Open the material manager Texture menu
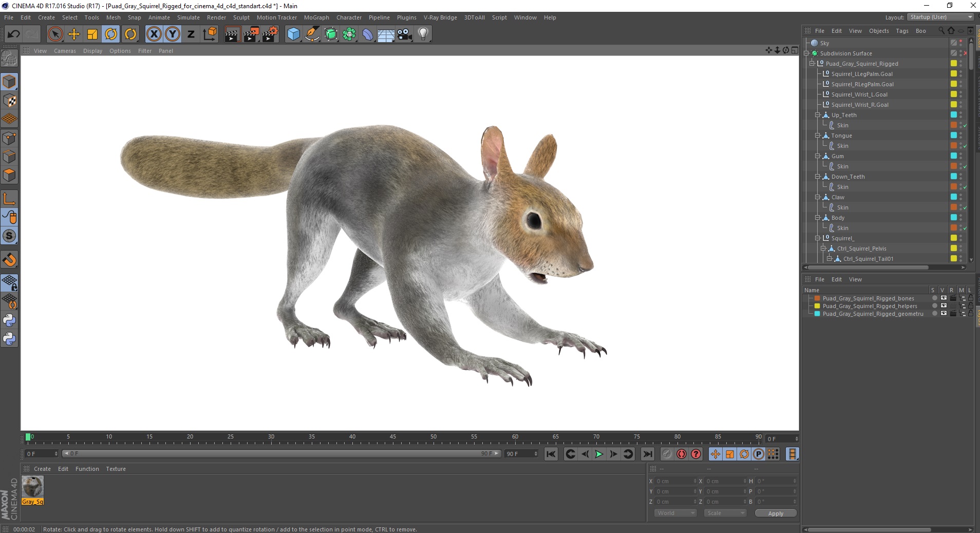 pyautogui.click(x=116, y=469)
